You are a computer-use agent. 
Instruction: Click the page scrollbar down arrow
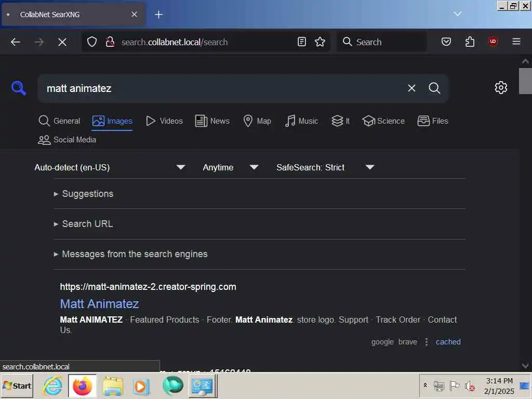[x=525, y=366]
